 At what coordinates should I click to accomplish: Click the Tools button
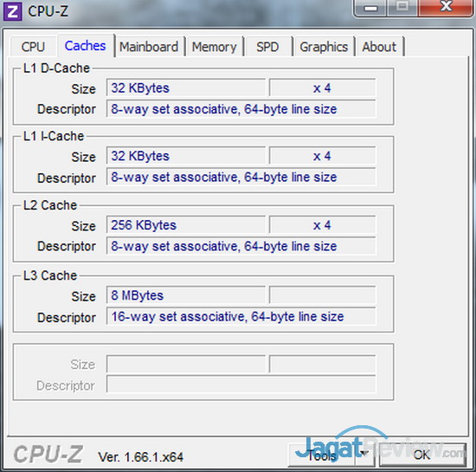[322, 455]
